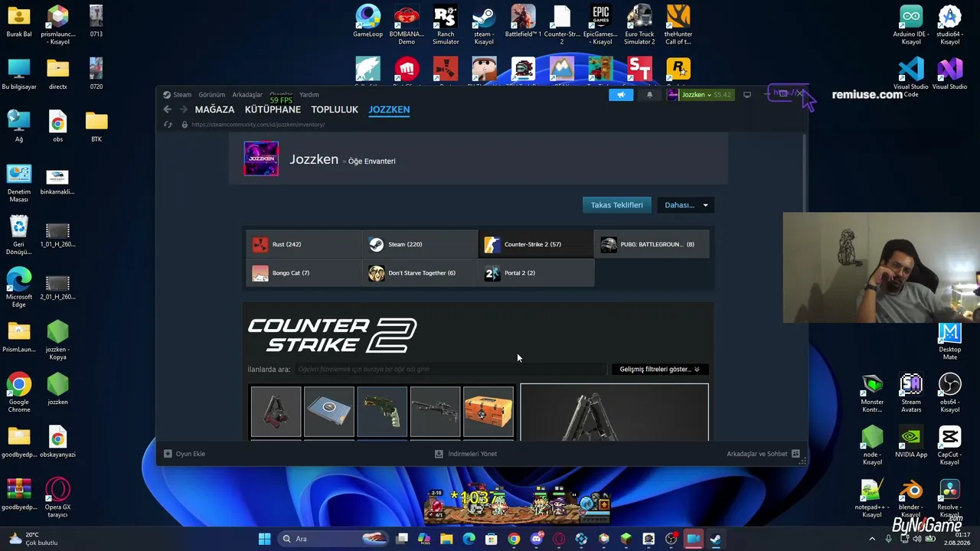This screenshot has height=551, width=980.
Task: Open the blender desktop shortcut
Action: coord(911,498)
